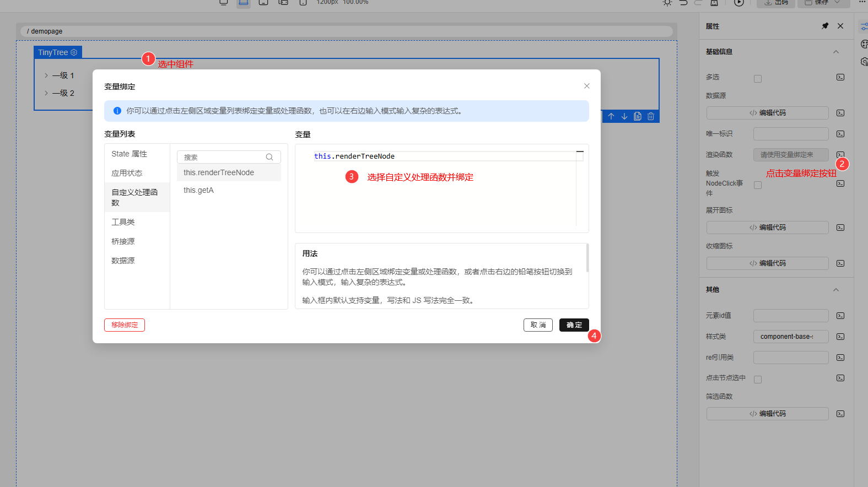Select 应用状态 category
Screen dimensions: 868x487
click(x=137, y=173)
